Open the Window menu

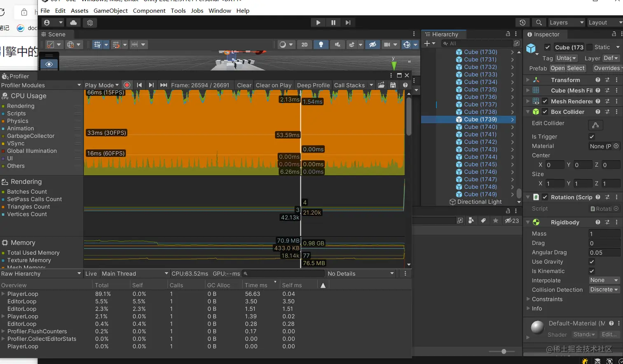click(x=220, y=11)
